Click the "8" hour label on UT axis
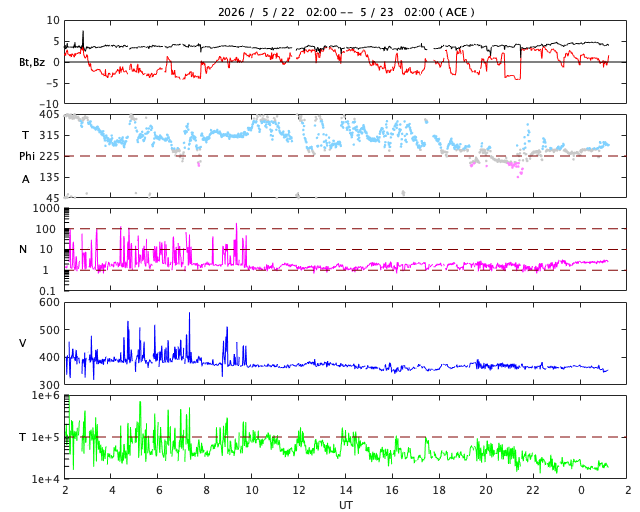The image size is (640, 512). (x=206, y=490)
